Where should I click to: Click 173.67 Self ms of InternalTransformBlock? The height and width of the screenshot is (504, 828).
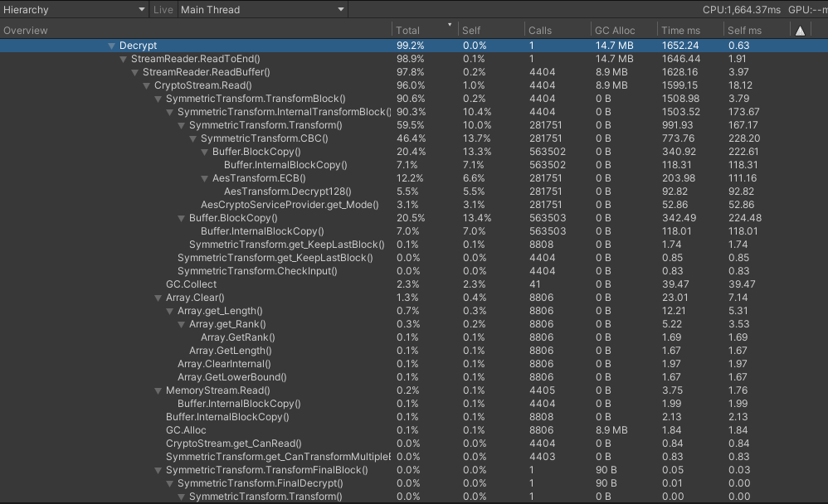(x=744, y=112)
